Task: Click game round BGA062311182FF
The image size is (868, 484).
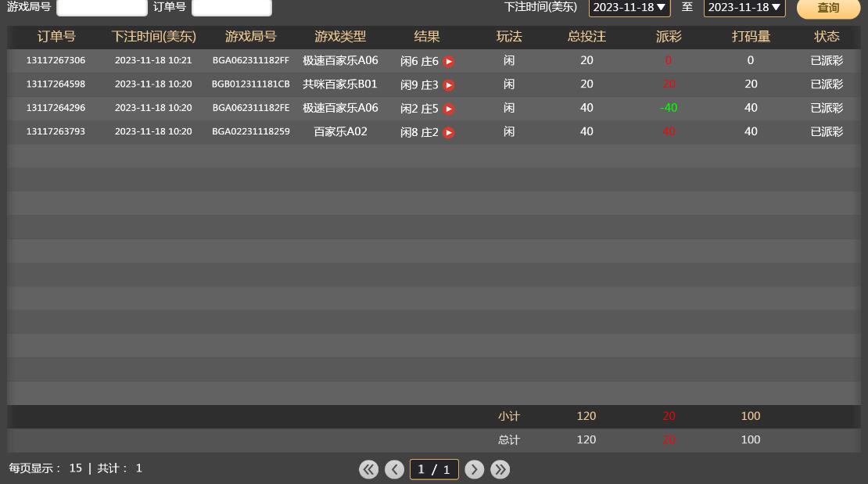Action: (x=251, y=60)
